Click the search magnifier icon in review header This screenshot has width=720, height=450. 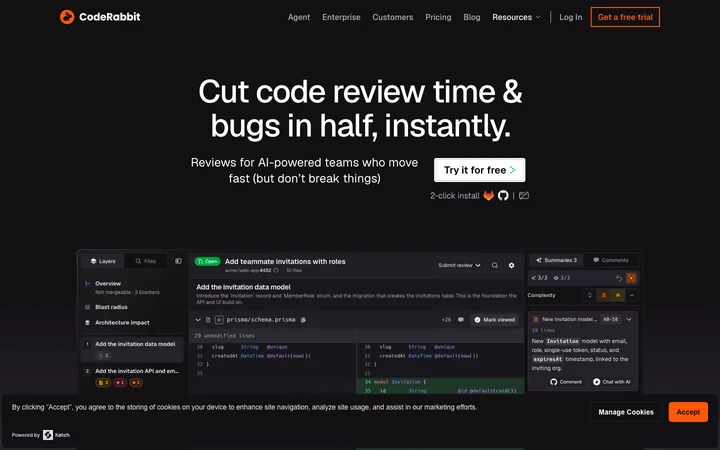click(495, 265)
